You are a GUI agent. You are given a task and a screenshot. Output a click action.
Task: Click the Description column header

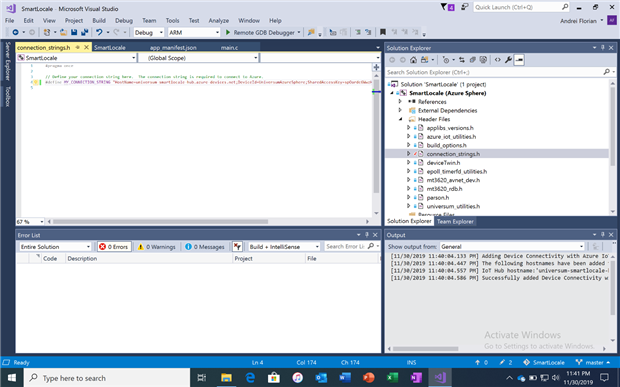149,259
